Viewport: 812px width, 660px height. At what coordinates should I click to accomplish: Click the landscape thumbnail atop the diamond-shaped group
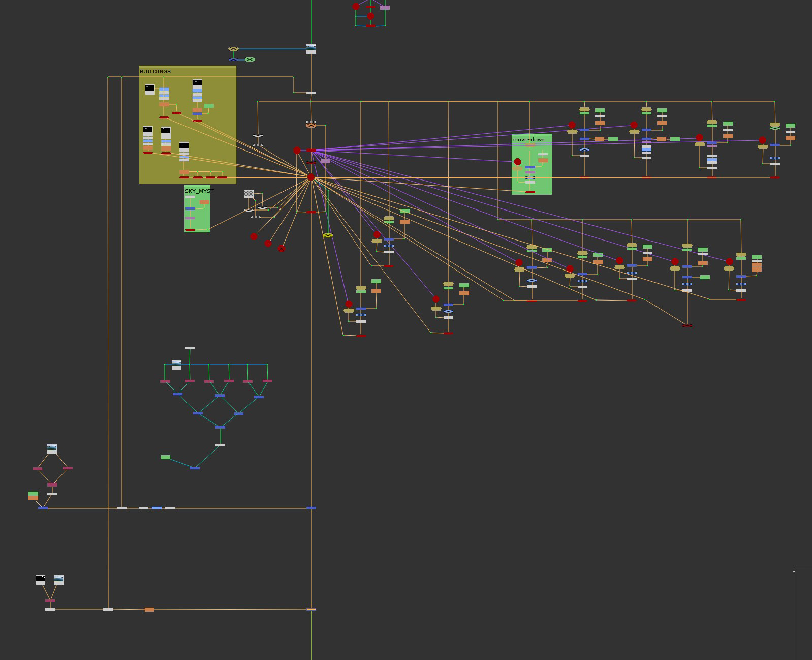pyautogui.click(x=52, y=448)
